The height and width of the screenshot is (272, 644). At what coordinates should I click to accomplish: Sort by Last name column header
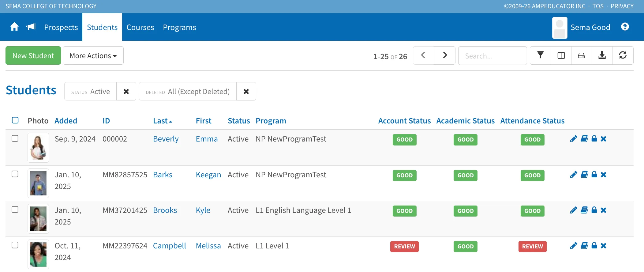tap(163, 121)
